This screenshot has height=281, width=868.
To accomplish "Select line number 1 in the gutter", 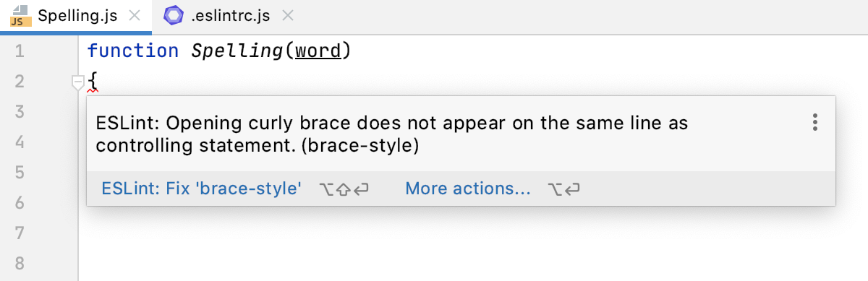I will click(x=20, y=51).
